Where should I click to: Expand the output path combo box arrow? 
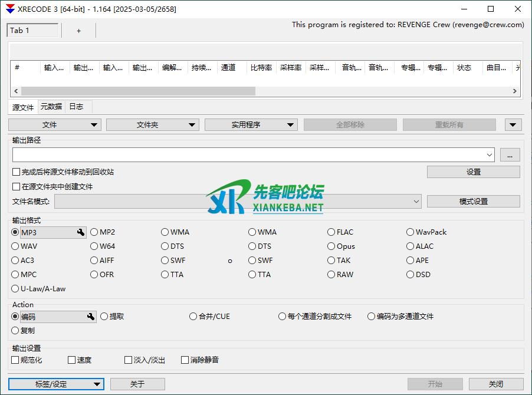pyautogui.click(x=490, y=155)
